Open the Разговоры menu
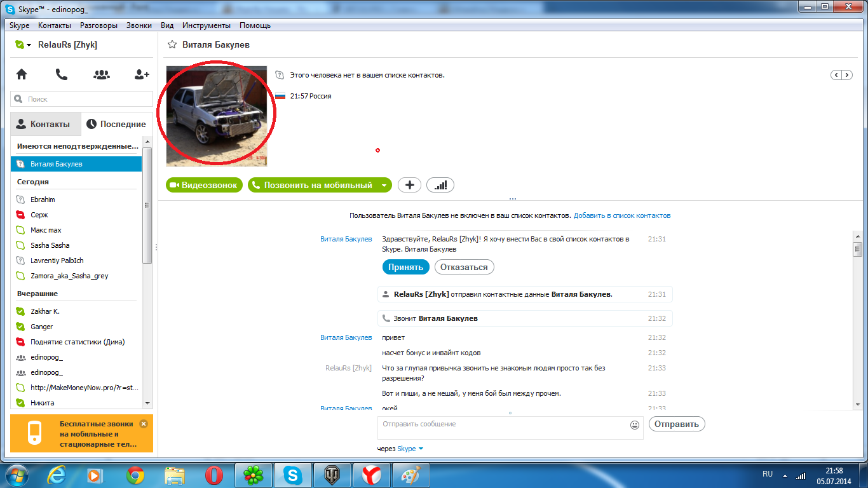The width and height of the screenshot is (868, 488). point(98,25)
